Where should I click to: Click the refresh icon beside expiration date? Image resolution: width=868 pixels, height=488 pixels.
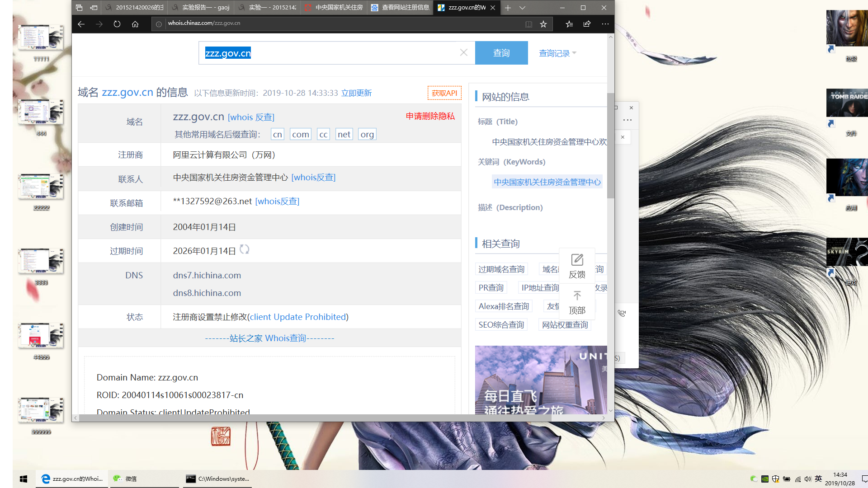pos(245,249)
